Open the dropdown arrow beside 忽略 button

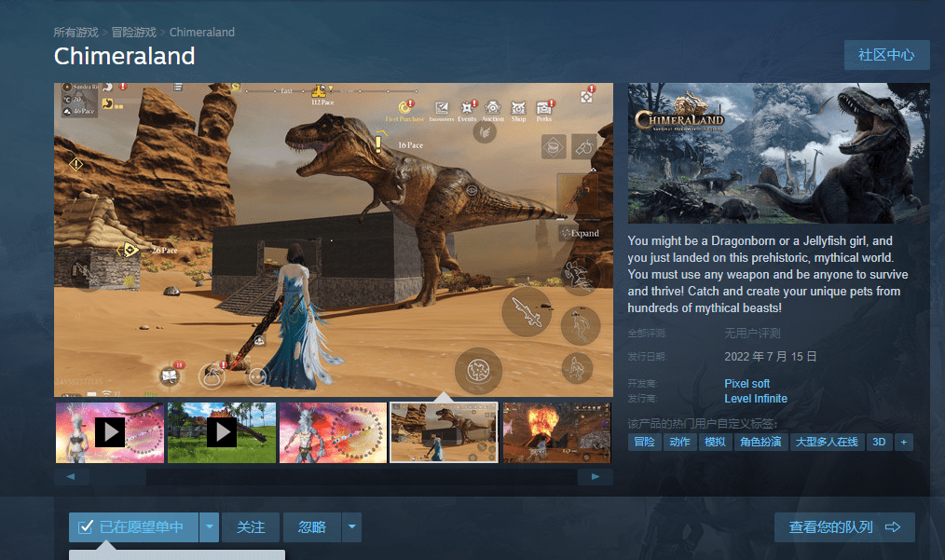tap(352, 527)
